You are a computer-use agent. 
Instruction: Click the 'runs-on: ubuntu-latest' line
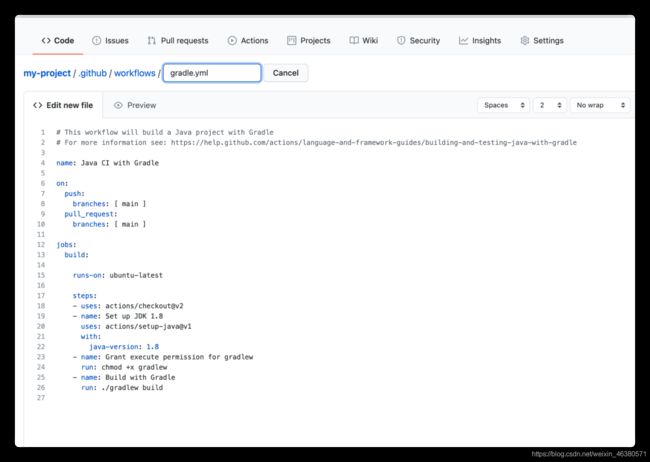[x=118, y=275]
